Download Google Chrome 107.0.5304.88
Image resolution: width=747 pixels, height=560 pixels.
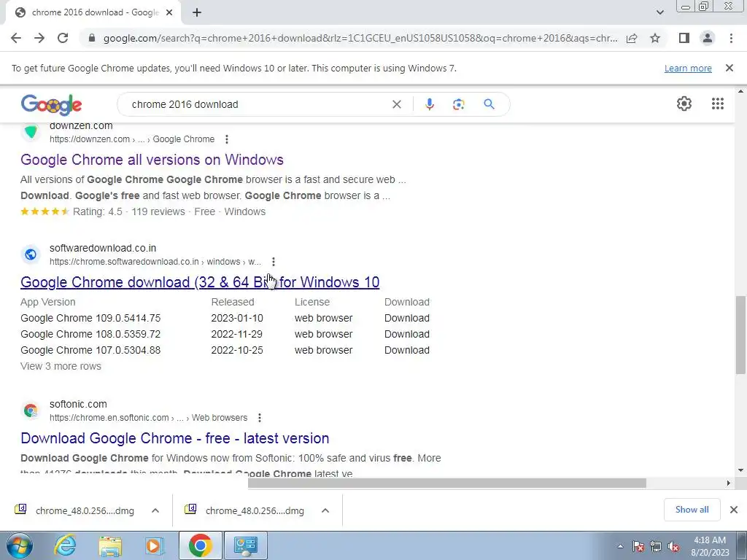point(407,350)
